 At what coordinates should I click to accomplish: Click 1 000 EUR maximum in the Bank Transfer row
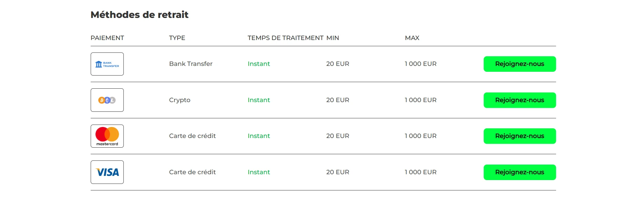tap(421, 64)
